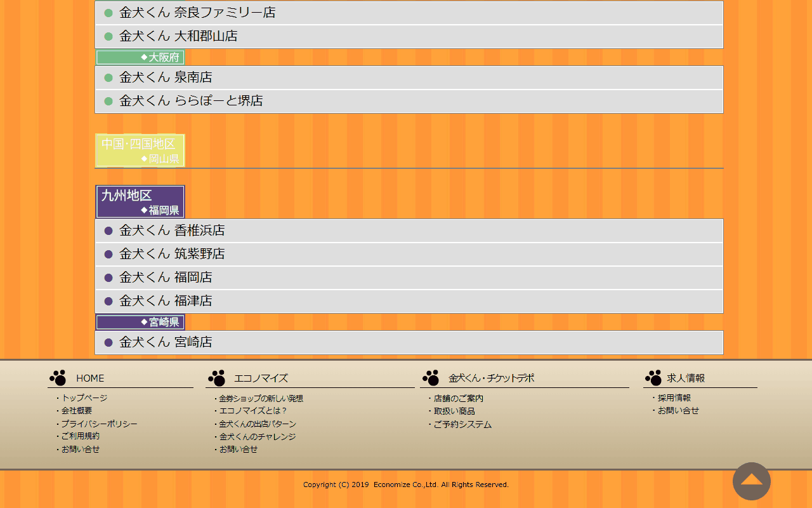Click the 九州地区 region heading

pyautogui.click(x=127, y=196)
